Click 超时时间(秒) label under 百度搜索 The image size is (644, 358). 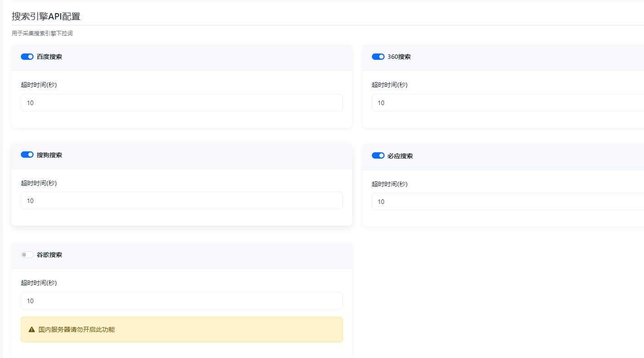pyautogui.click(x=39, y=85)
